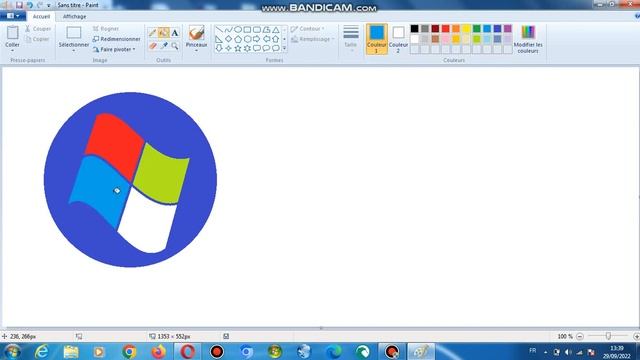The image size is (640, 360).
Task: Select the orange color swatch
Action: pyautogui.click(x=456, y=29)
